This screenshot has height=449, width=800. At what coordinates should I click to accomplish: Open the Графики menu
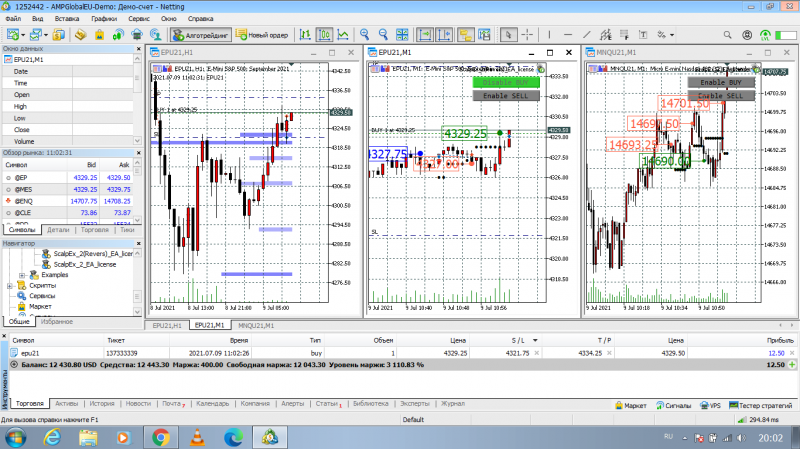tap(104, 18)
